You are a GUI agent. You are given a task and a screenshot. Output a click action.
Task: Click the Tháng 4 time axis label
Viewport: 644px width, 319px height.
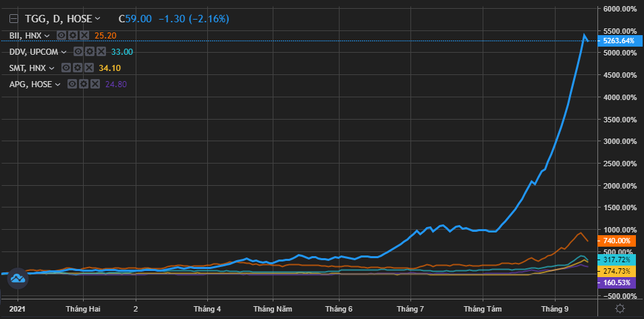coord(208,309)
